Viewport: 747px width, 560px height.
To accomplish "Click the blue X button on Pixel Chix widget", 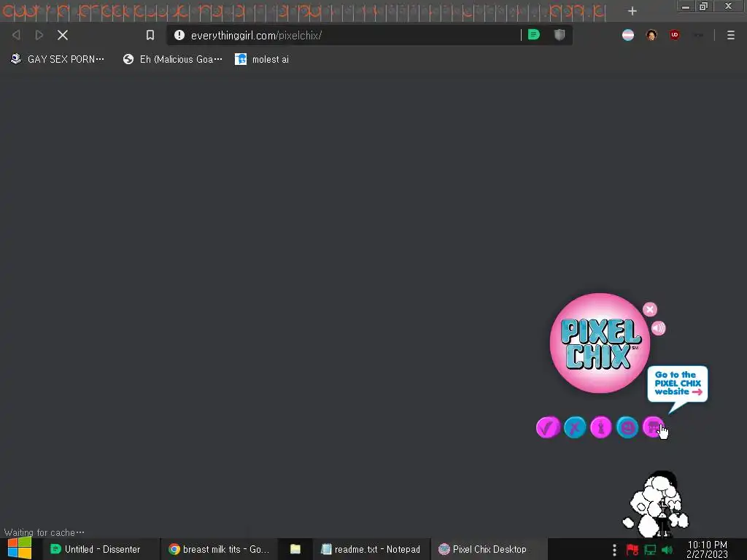I will (x=575, y=427).
